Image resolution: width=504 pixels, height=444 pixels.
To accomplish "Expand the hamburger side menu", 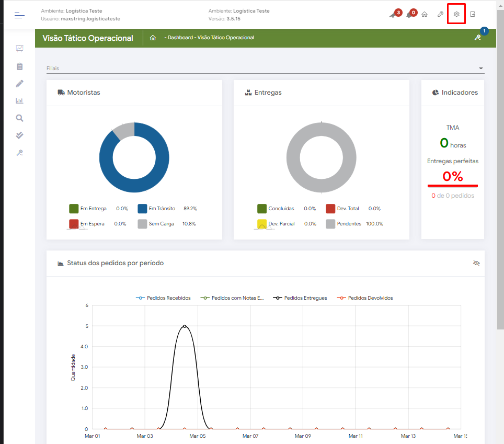I will click(19, 15).
